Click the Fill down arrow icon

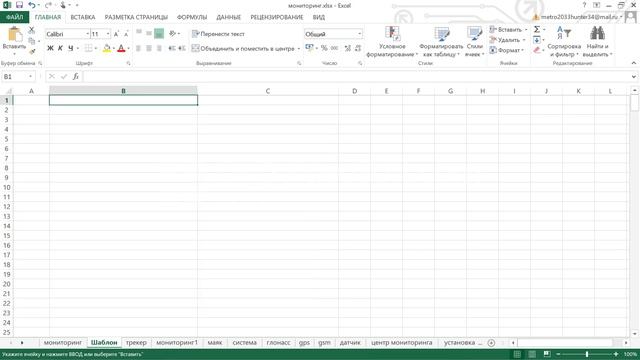[x=537, y=40]
